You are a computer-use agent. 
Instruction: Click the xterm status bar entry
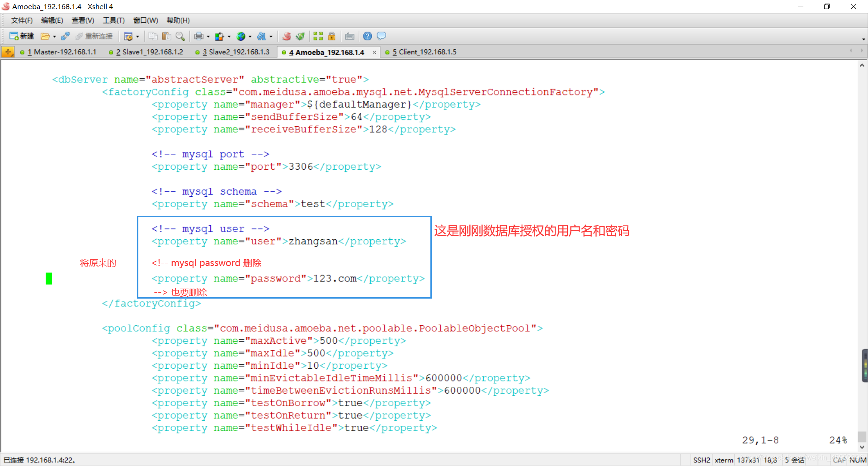[x=724, y=460]
